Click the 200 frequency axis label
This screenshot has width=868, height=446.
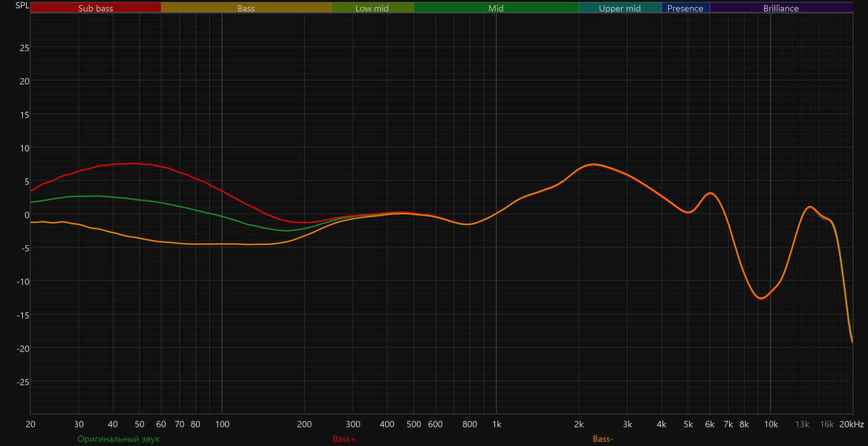point(305,424)
